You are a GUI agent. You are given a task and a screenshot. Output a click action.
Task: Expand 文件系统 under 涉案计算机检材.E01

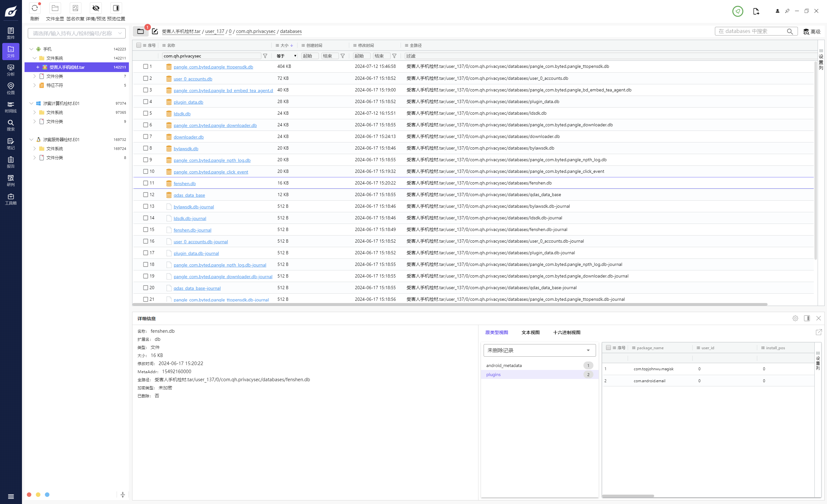coord(34,112)
